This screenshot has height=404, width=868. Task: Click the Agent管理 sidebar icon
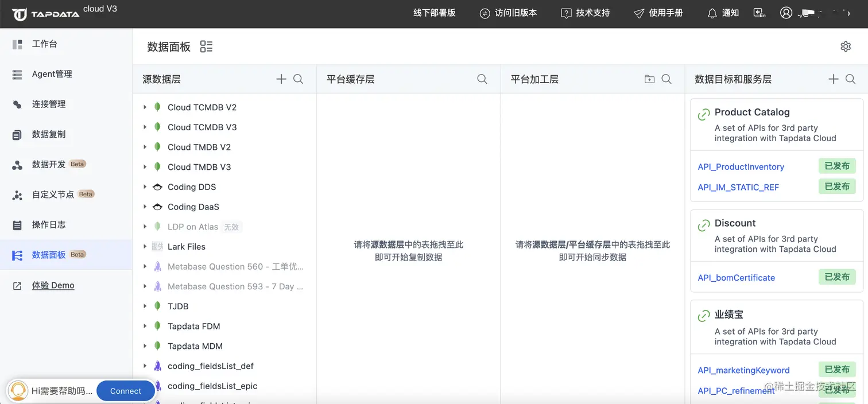tap(17, 74)
